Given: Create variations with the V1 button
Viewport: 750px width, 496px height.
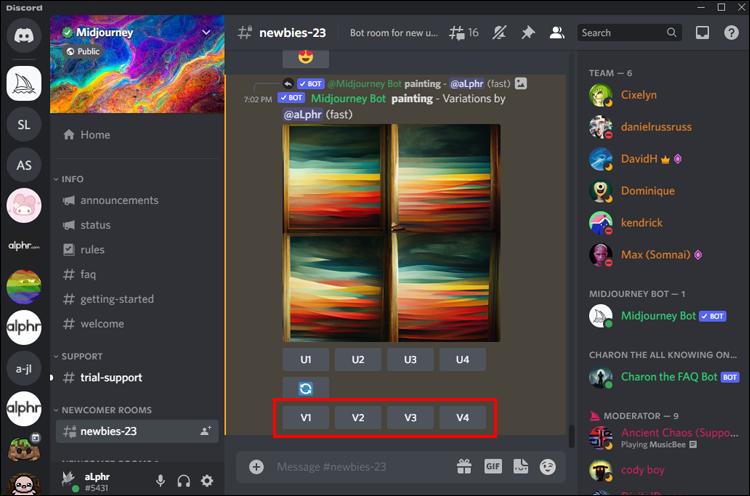Looking at the screenshot, I should pyautogui.click(x=306, y=418).
